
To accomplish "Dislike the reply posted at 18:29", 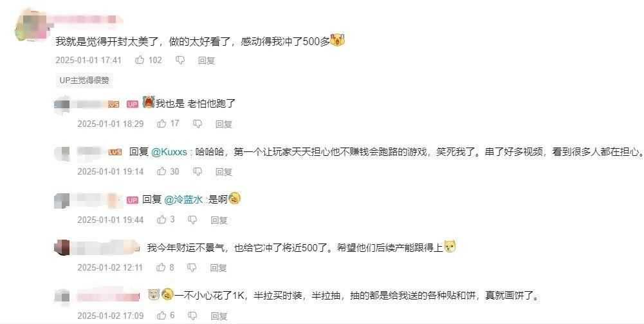I will tap(198, 124).
